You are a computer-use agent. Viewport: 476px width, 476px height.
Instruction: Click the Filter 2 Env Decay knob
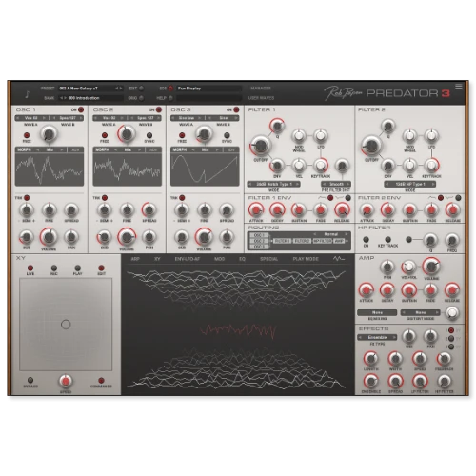[x=387, y=210]
